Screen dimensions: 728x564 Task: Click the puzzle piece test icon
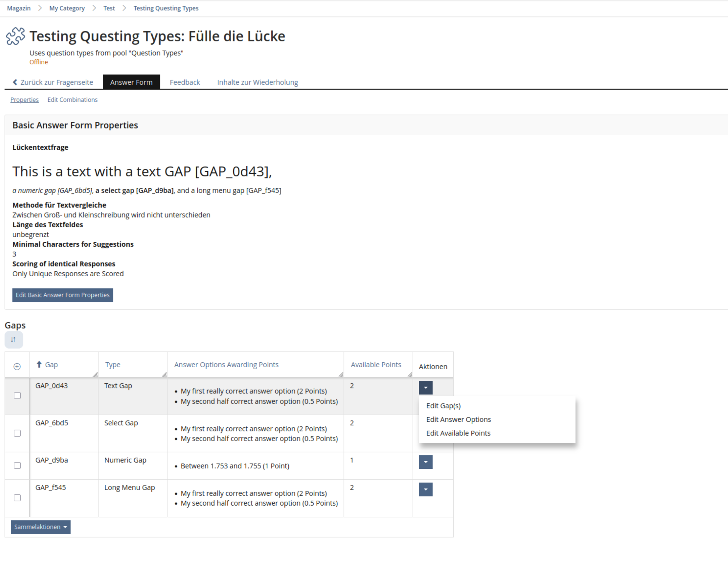point(15,36)
